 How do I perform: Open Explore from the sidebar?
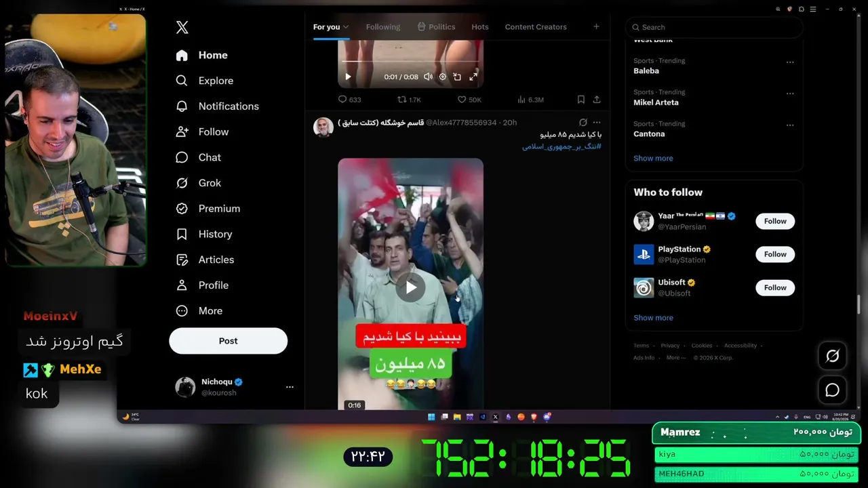click(x=204, y=81)
